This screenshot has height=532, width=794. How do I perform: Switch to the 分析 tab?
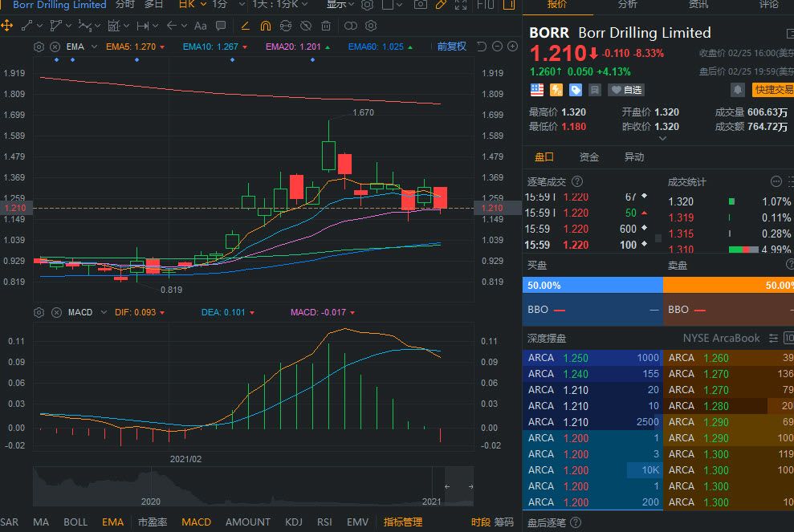pyautogui.click(x=627, y=5)
